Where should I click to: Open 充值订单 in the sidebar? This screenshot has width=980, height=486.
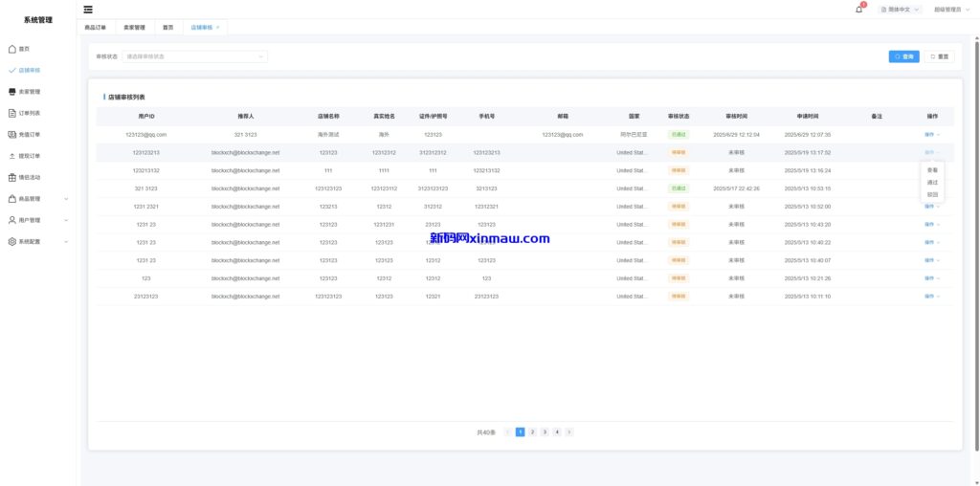(29, 135)
